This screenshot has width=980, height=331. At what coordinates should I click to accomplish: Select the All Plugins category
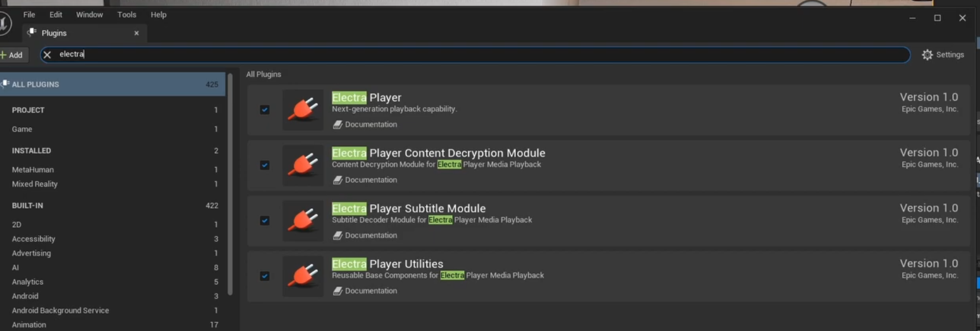pos(113,84)
